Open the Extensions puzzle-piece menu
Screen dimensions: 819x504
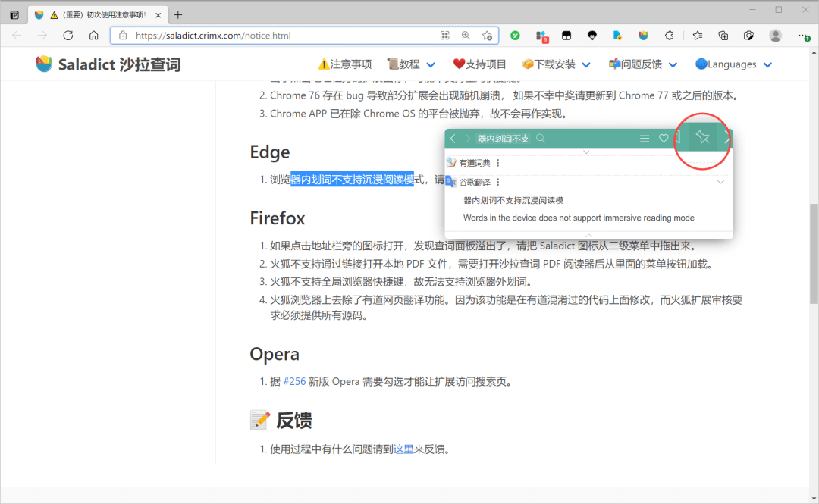[x=669, y=36]
